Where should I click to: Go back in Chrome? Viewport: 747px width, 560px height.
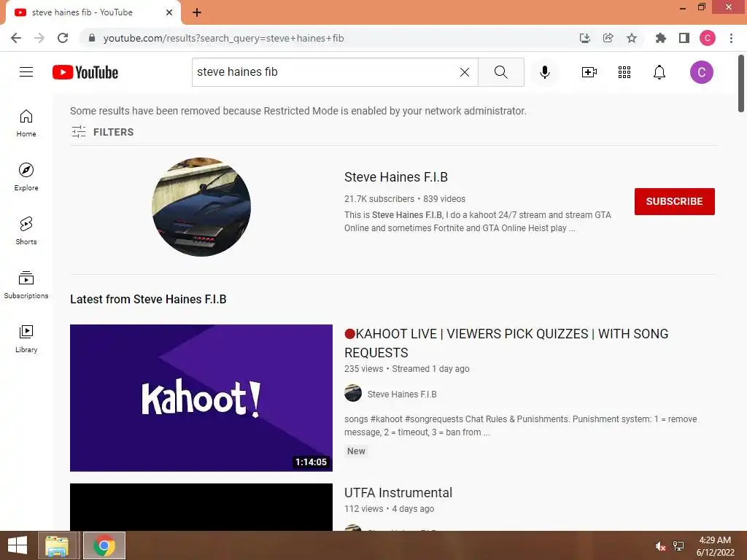16,38
